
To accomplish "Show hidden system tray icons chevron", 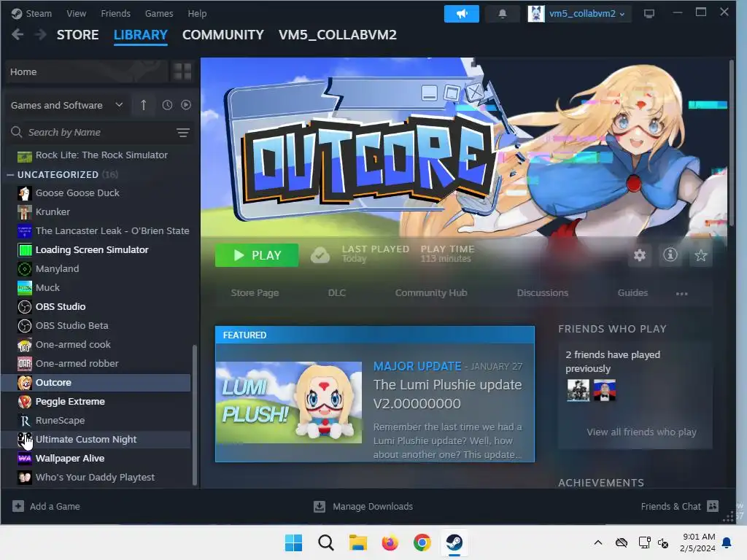I will point(598,542).
